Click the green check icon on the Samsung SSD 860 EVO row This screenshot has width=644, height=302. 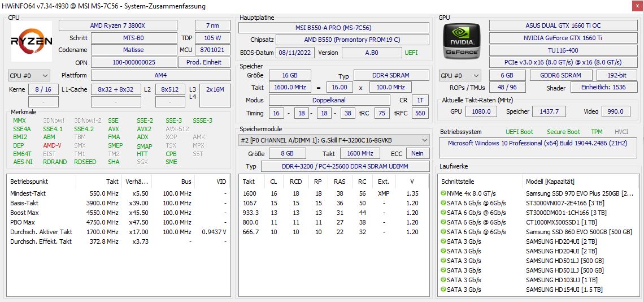(443, 232)
